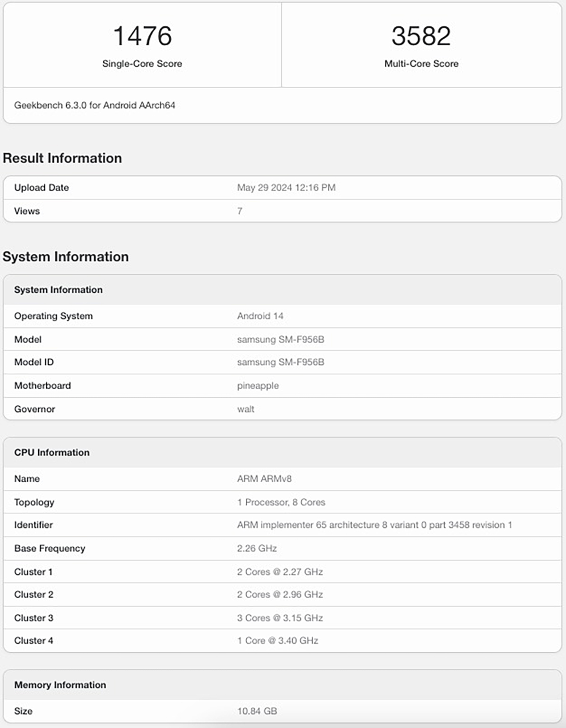Click the Multi-Core Score label
The width and height of the screenshot is (566, 728).
point(421,64)
